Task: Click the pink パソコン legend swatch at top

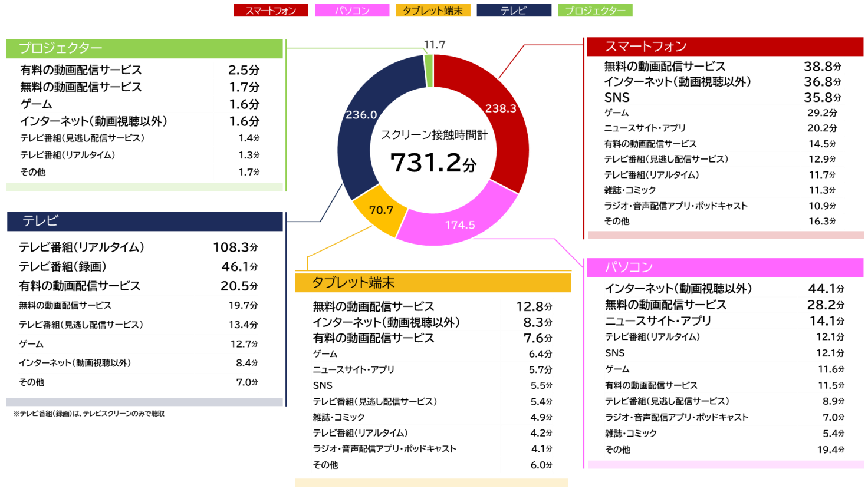Action: [x=352, y=11]
